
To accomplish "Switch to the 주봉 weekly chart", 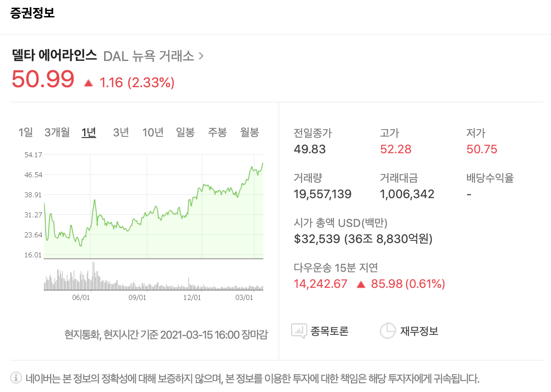I will click(217, 132).
